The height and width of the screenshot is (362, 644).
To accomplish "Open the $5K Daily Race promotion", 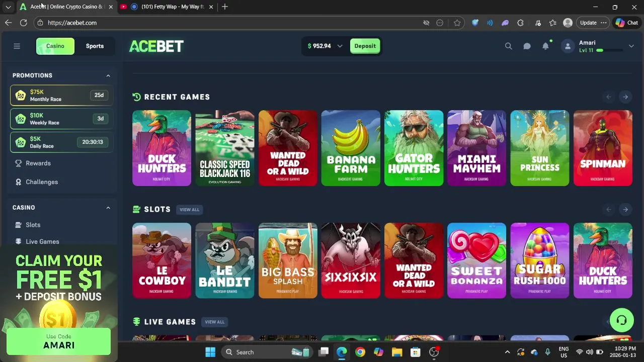I will point(61,142).
